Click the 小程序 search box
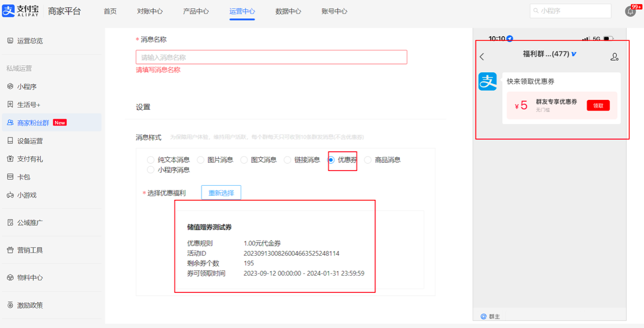The width and height of the screenshot is (644, 328). click(570, 10)
